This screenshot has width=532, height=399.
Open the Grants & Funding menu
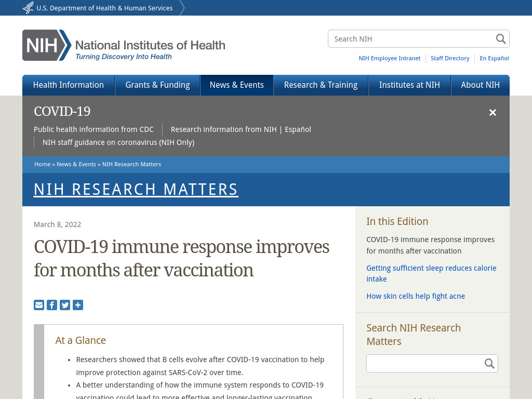pos(158,85)
